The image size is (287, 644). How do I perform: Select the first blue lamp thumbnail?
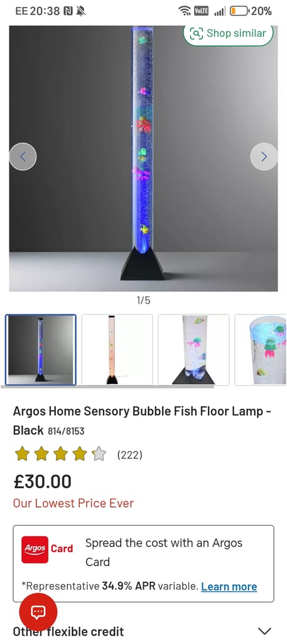(x=41, y=350)
